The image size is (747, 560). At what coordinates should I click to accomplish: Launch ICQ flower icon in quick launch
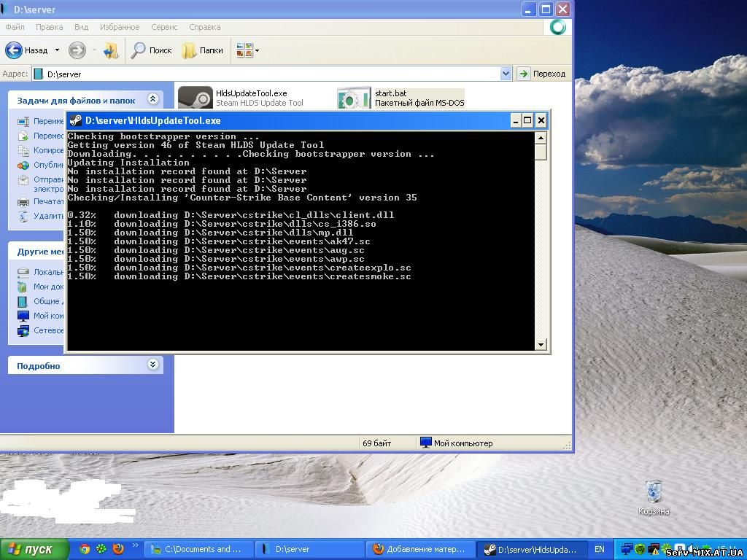pyautogui.click(x=101, y=549)
